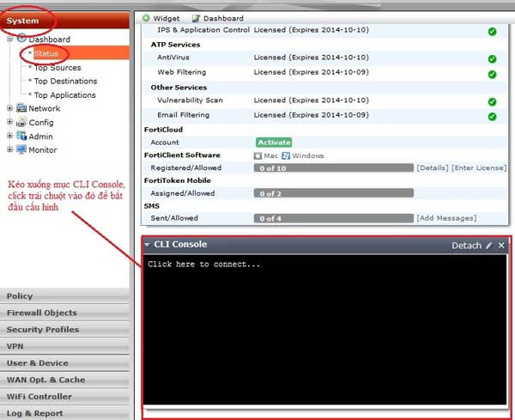Click the Config tree icon
The width and height of the screenshot is (515, 420).
coord(21,122)
